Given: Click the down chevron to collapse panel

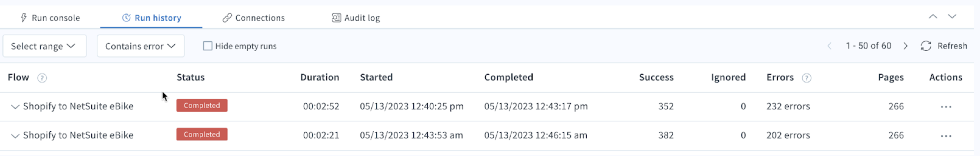Looking at the screenshot, I should coord(952,16).
